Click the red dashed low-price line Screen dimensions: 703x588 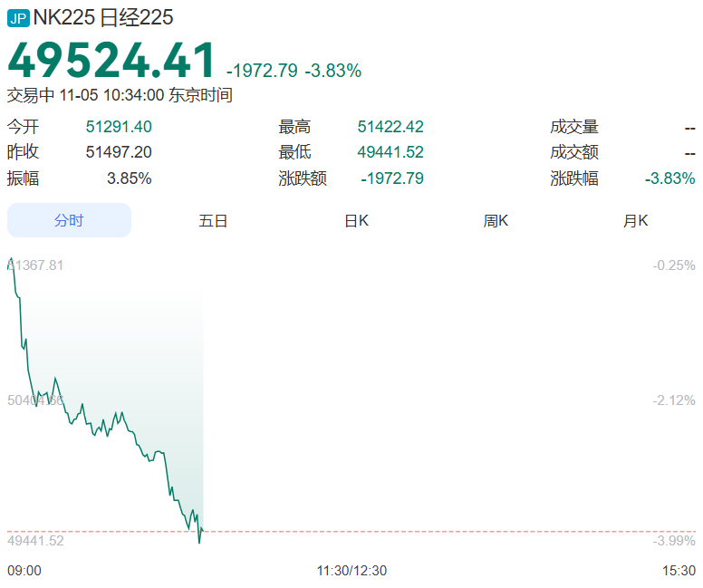pyautogui.click(x=435, y=531)
